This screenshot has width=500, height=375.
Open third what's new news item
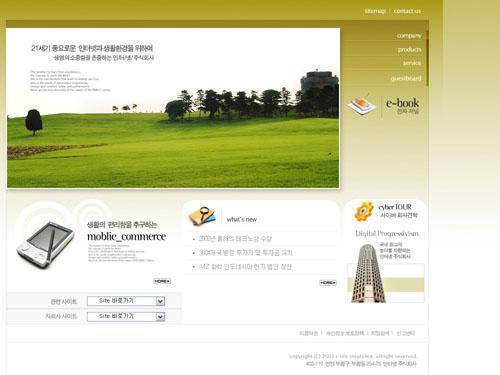245,267
